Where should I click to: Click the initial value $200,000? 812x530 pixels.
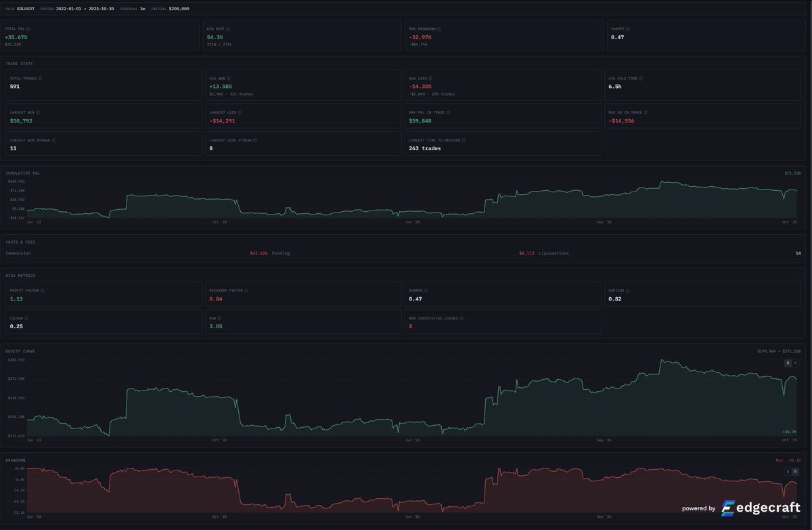pos(179,9)
